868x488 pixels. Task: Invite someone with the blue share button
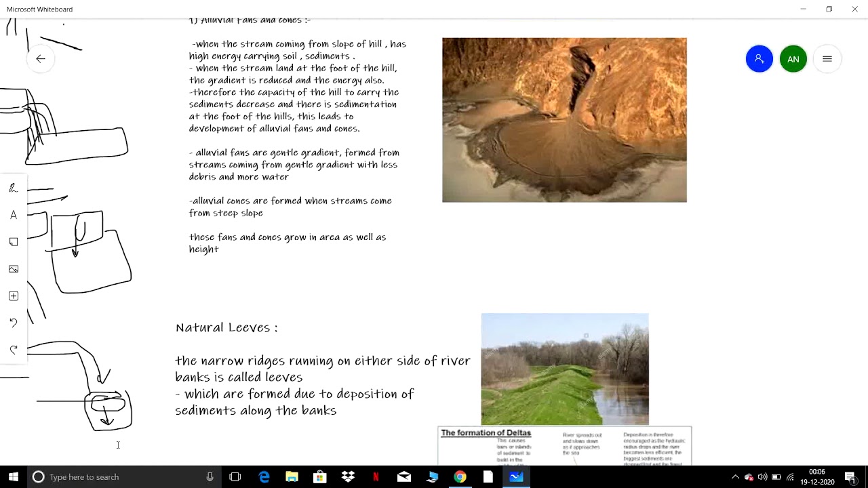(x=759, y=59)
